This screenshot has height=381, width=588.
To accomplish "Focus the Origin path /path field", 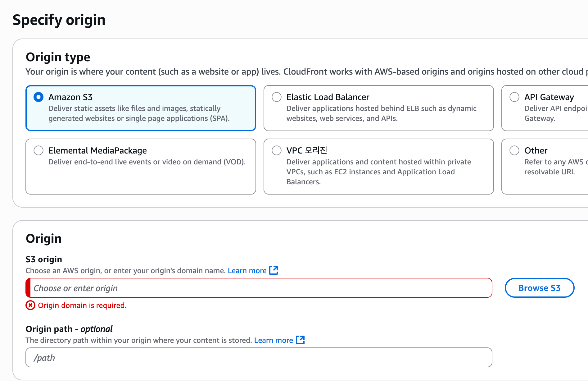I will pos(259,357).
